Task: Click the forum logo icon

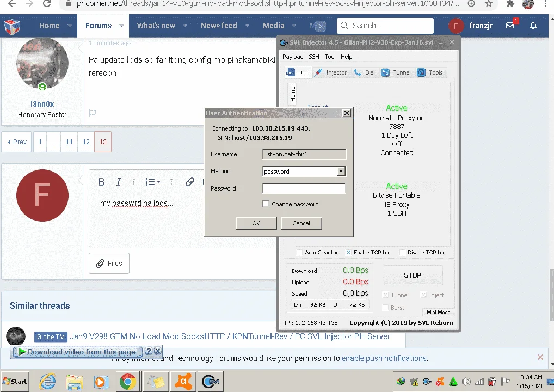Action: tap(12, 26)
